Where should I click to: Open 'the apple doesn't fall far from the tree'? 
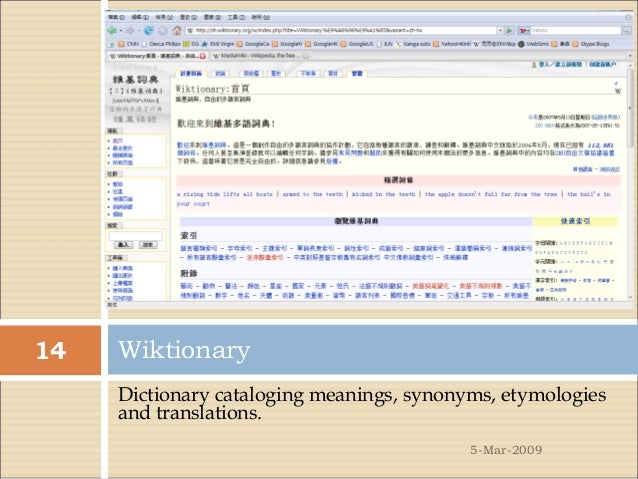[x=491, y=194]
